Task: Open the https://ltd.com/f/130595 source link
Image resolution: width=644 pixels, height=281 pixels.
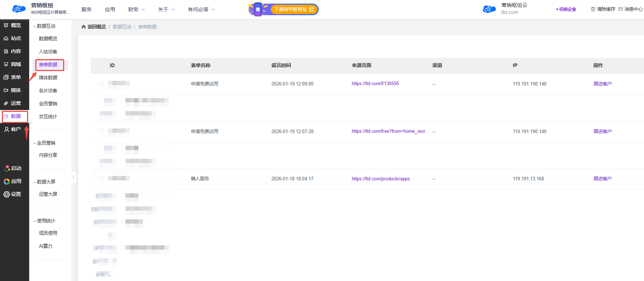Action: [x=375, y=83]
